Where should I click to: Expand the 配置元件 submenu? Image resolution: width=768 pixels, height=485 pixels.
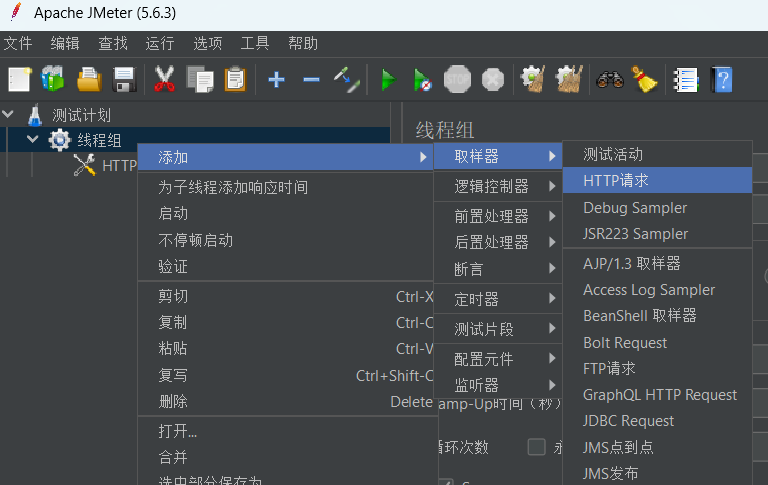[498, 359]
